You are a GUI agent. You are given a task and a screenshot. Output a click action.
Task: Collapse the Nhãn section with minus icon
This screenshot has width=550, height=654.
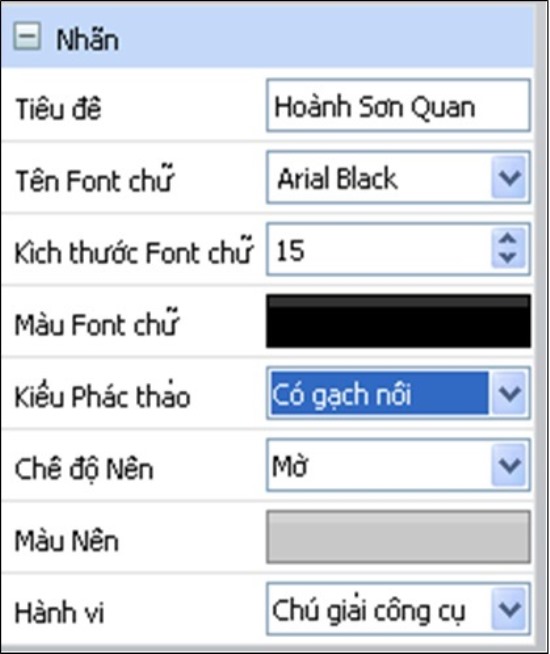[x=27, y=36]
